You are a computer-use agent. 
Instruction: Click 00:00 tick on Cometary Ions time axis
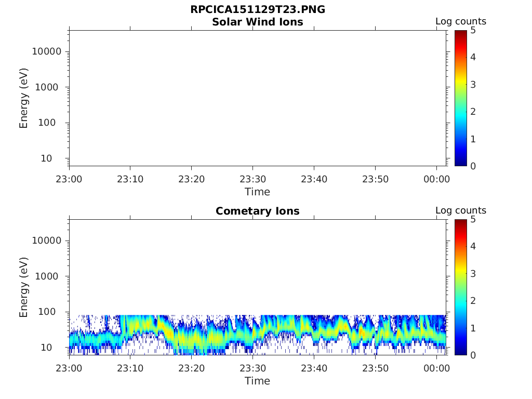coord(436,368)
